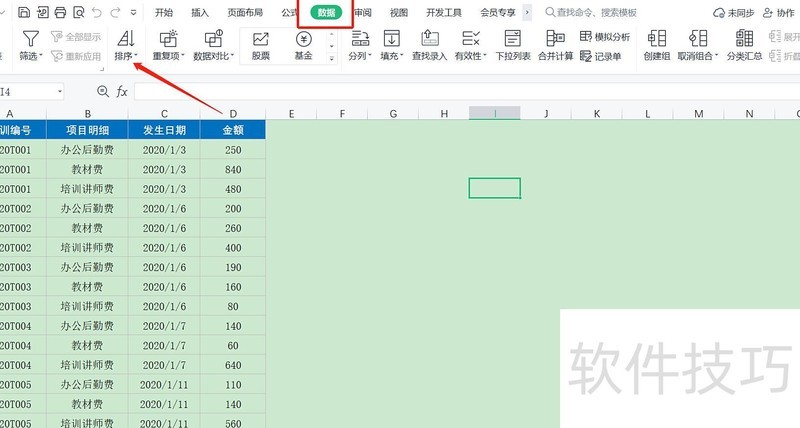The height and width of the screenshot is (428, 800).
Task: Click the 取消组合 ungroup icon
Action: tap(697, 39)
